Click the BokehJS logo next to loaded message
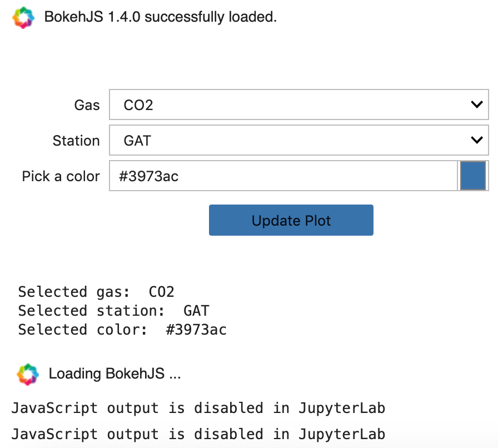Screen dimensions: 498x448 click(x=23, y=17)
